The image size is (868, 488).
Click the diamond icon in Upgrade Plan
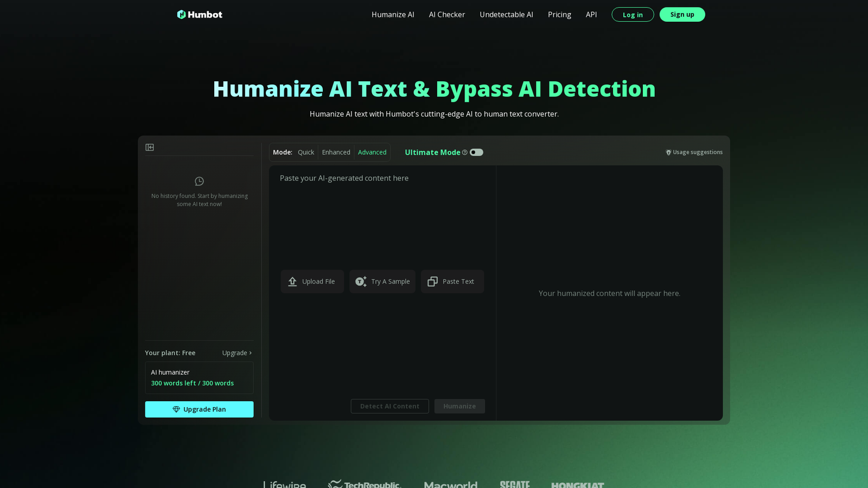tap(176, 409)
